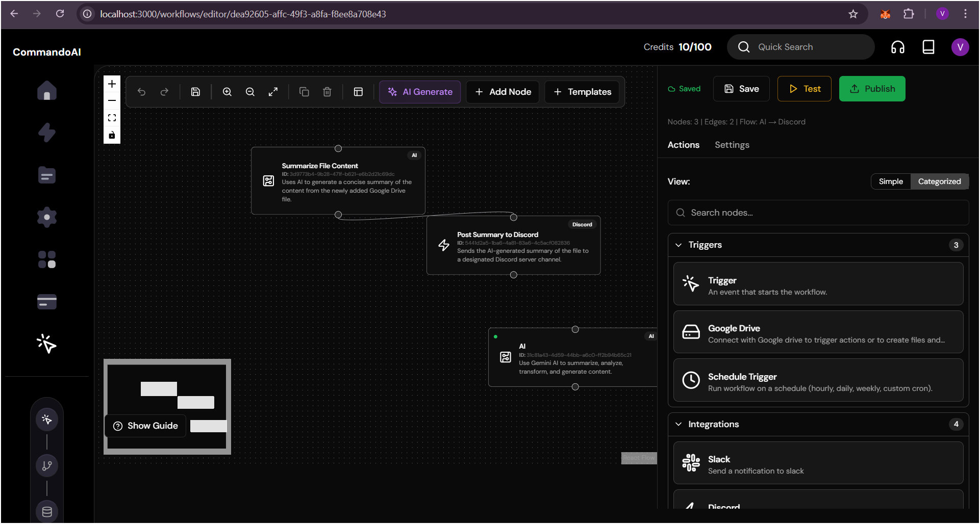The height and width of the screenshot is (524, 980).
Task: Select the Simple view option
Action: click(x=891, y=181)
